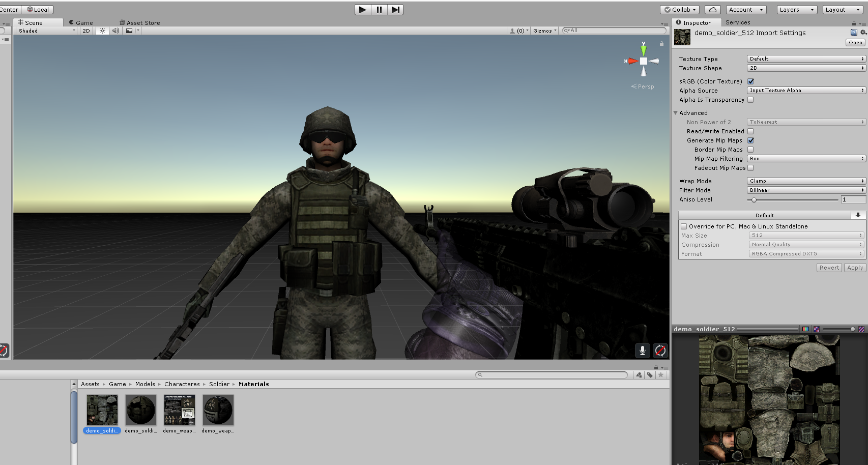The image size is (868, 465).
Task: Click the Aniso Level value field
Action: pyautogui.click(x=853, y=199)
